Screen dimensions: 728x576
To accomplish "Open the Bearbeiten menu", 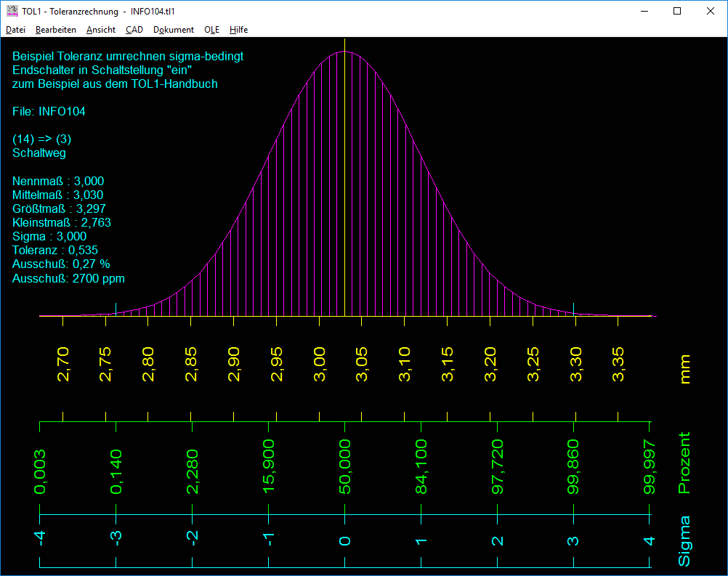I will 56,30.
